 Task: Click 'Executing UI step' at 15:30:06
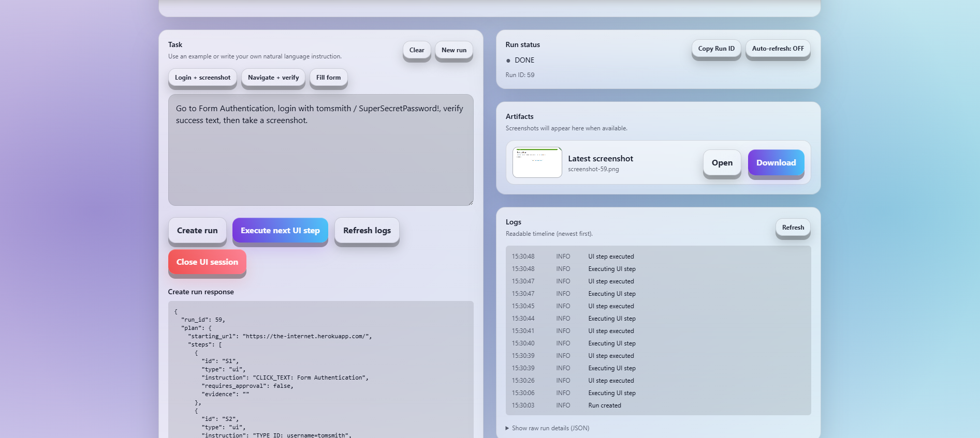point(612,393)
